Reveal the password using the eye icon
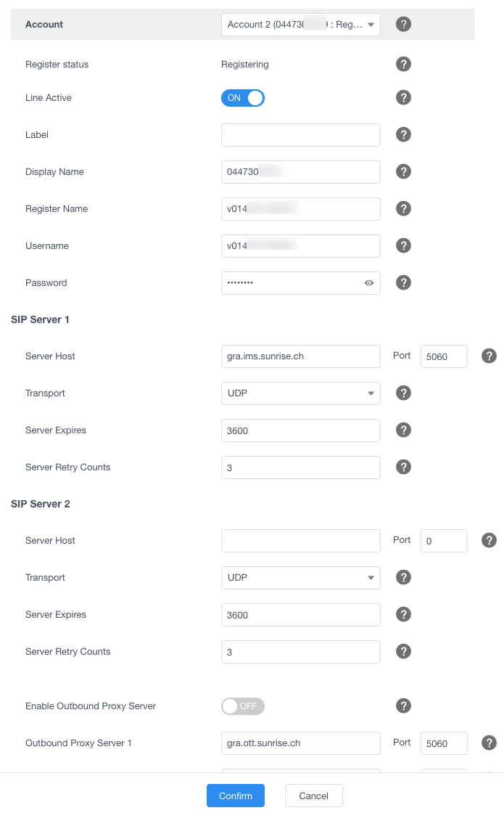Viewport: 504px width, 813px height. click(369, 283)
